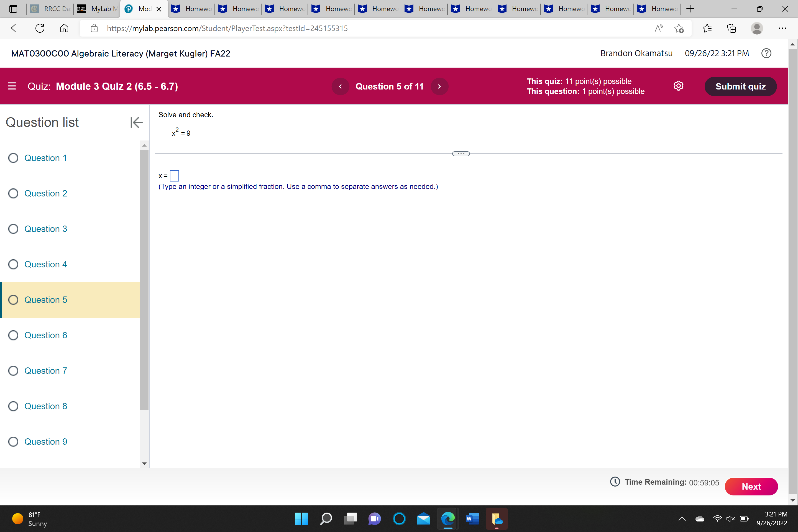
Task: Open quiz settings gear icon
Action: [x=678, y=86]
